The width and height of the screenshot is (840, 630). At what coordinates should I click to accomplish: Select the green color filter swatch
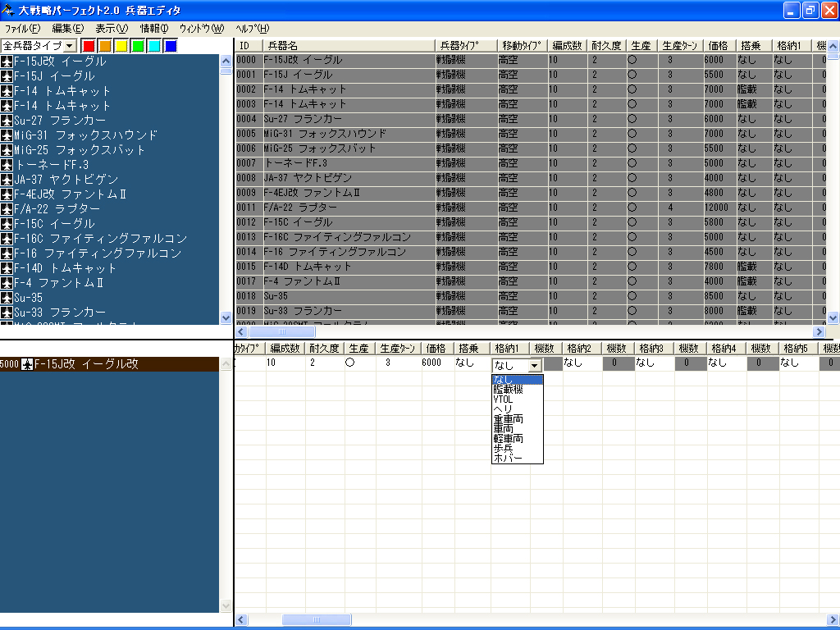click(138, 46)
